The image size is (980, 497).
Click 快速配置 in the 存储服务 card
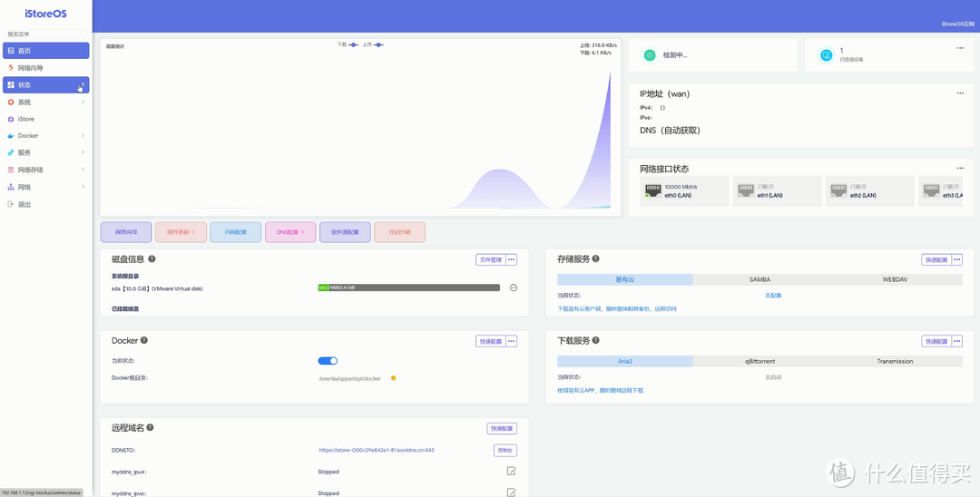click(936, 259)
